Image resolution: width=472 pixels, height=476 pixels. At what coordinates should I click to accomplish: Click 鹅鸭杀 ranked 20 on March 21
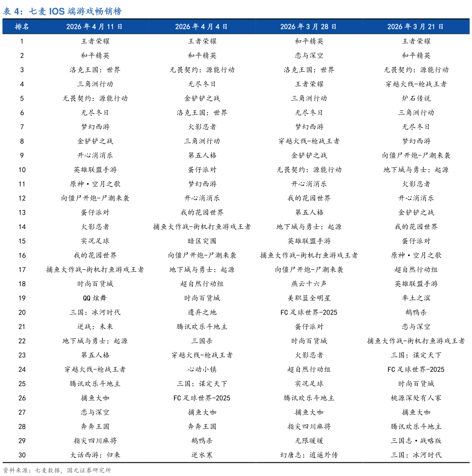416,312
